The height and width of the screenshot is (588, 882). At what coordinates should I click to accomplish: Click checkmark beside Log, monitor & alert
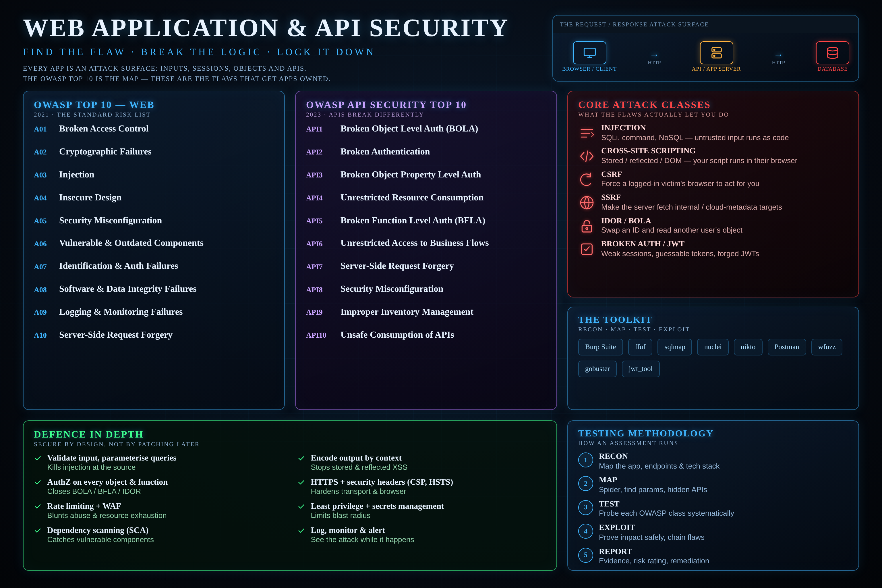coord(301,531)
